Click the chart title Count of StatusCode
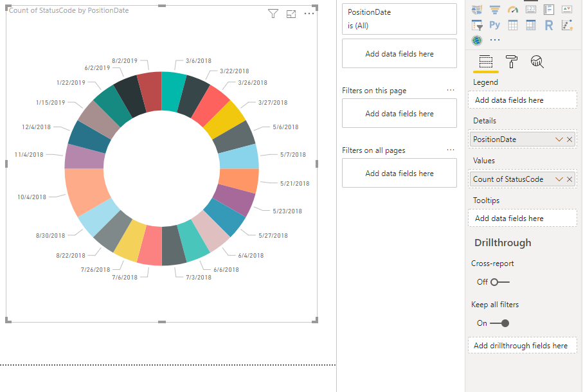The width and height of the screenshot is (583, 392). (69, 11)
